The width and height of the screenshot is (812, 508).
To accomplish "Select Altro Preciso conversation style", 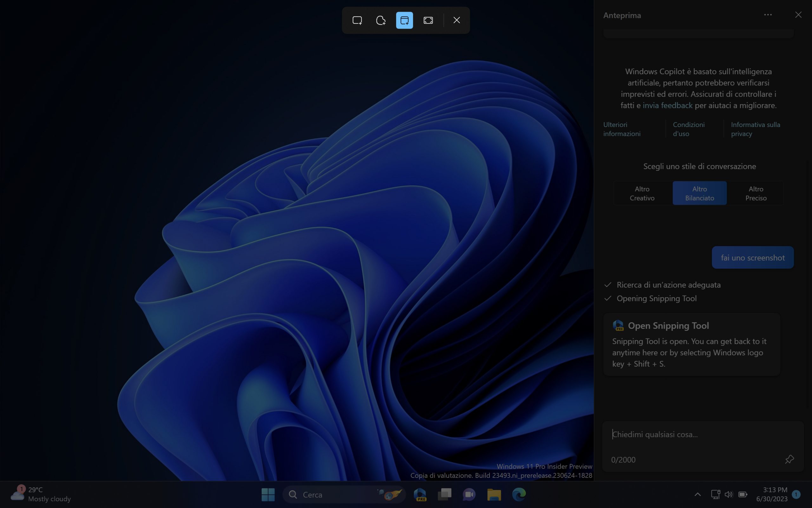I will [756, 193].
